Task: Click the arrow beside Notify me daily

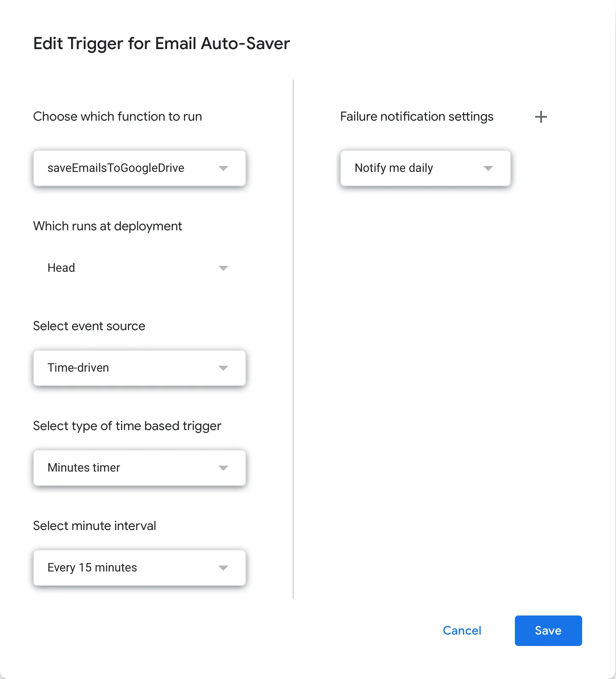Action: pyautogui.click(x=488, y=168)
